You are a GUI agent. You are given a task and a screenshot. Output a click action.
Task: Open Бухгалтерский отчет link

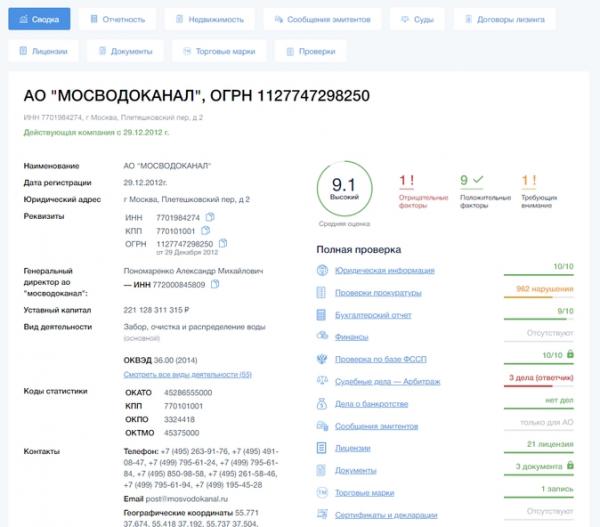click(373, 315)
